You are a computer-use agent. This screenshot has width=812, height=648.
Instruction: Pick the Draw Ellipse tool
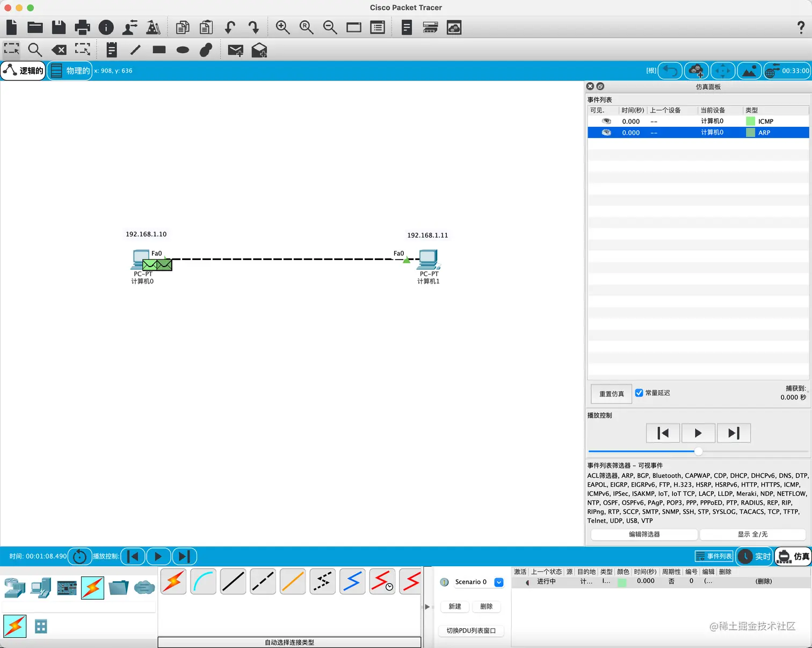tap(183, 50)
